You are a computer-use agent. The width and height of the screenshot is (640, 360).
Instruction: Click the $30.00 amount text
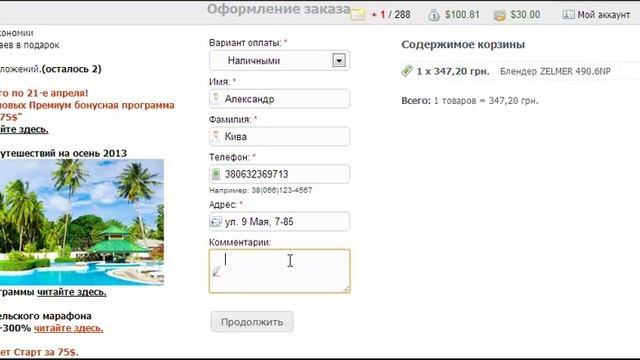(525, 15)
